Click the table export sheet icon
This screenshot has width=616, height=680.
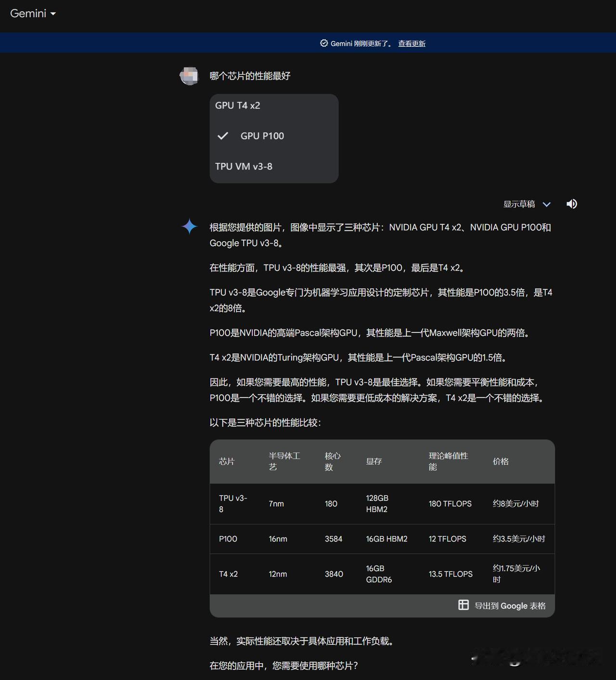[x=463, y=605]
